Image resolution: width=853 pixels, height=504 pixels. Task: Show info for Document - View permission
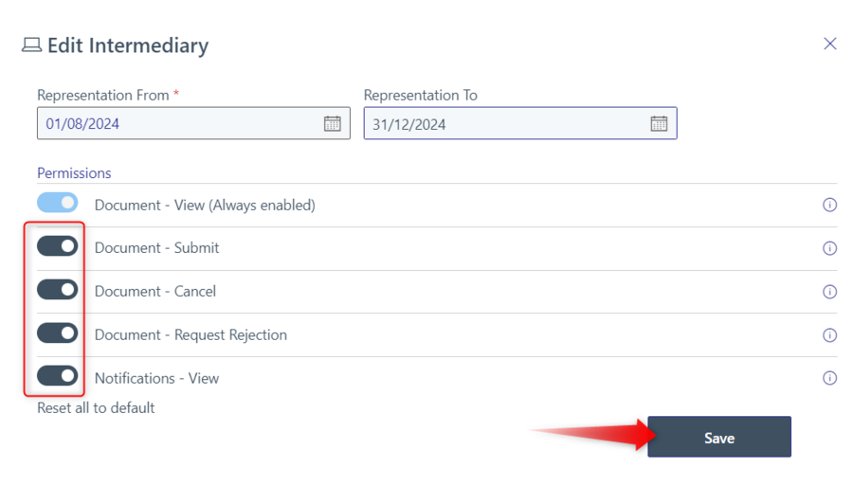point(829,205)
